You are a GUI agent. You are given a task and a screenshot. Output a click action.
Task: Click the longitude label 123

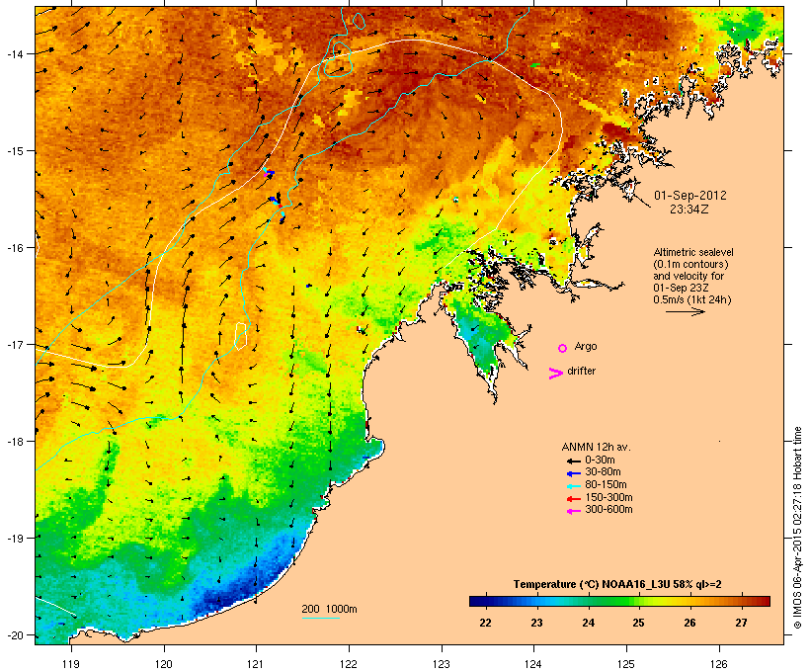(442, 664)
